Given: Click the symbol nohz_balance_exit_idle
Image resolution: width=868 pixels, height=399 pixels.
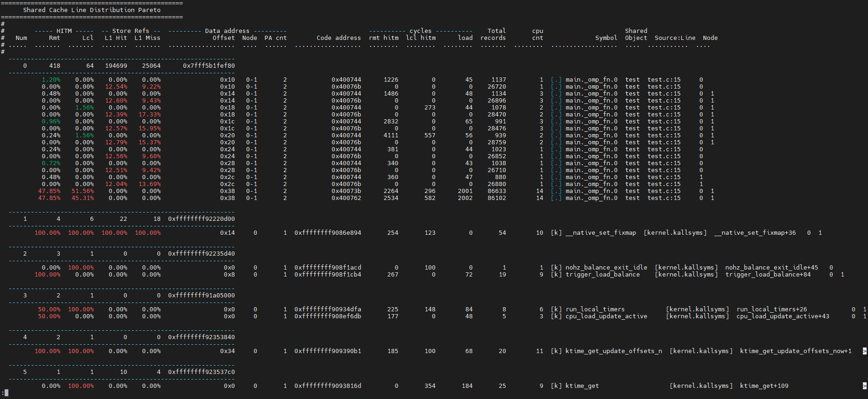Looking at the screenshot, I should pyautogui.click(x=607, y=268).
